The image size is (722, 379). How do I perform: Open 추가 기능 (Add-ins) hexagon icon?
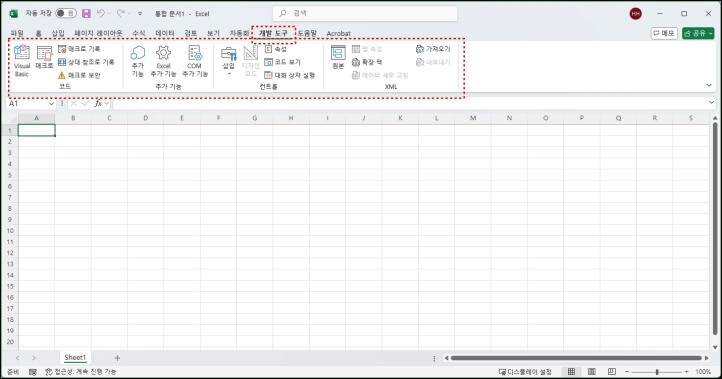(x=137, y=61)
